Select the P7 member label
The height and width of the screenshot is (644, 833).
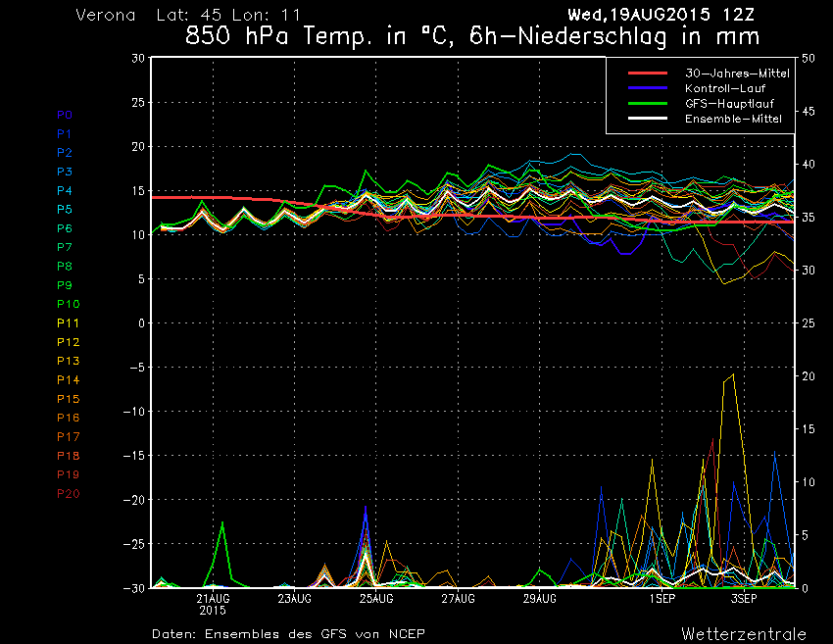(x=65, y=247)
